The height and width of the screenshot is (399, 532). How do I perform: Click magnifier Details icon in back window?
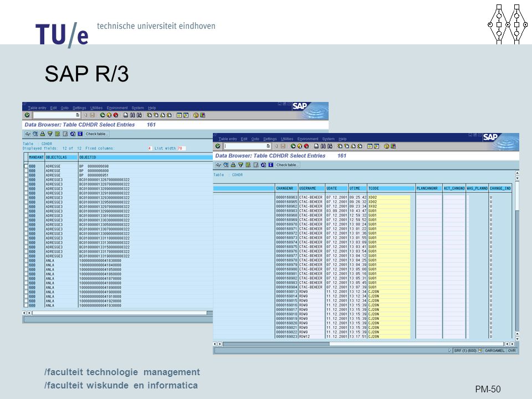pyautogui.click(x=35, y=134)
